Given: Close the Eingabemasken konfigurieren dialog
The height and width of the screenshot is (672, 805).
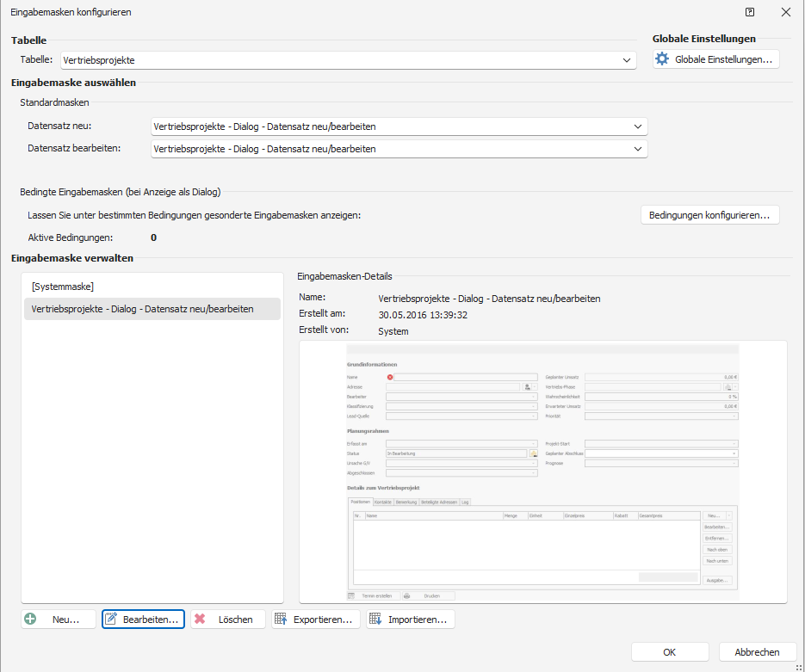Looking at the screenshot, I should [x=786, y=12].
